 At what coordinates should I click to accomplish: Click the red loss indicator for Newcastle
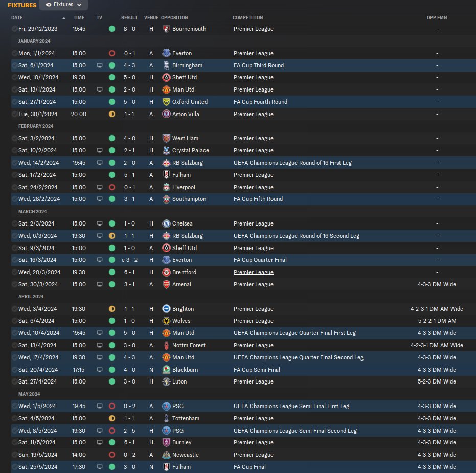(111, 455)
